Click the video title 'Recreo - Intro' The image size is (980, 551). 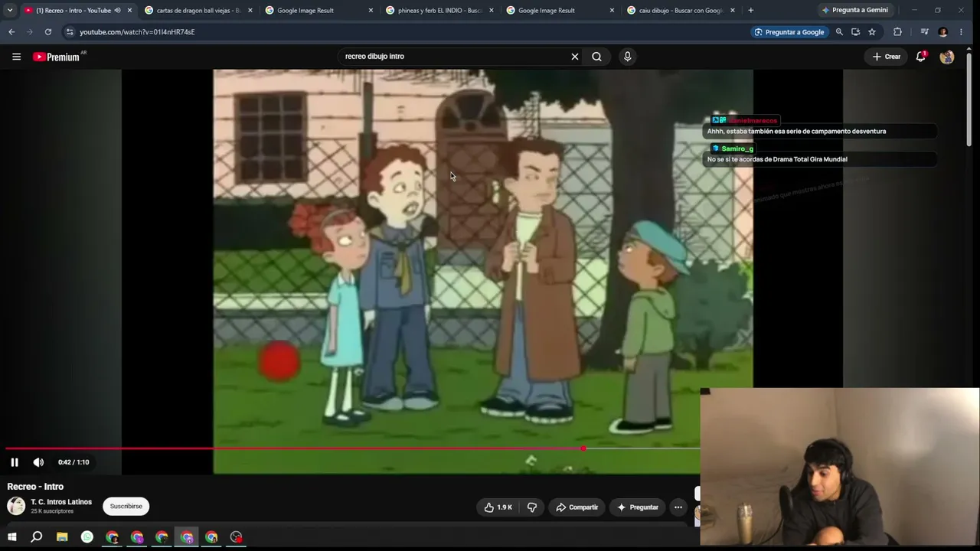(x=35, y=487)
